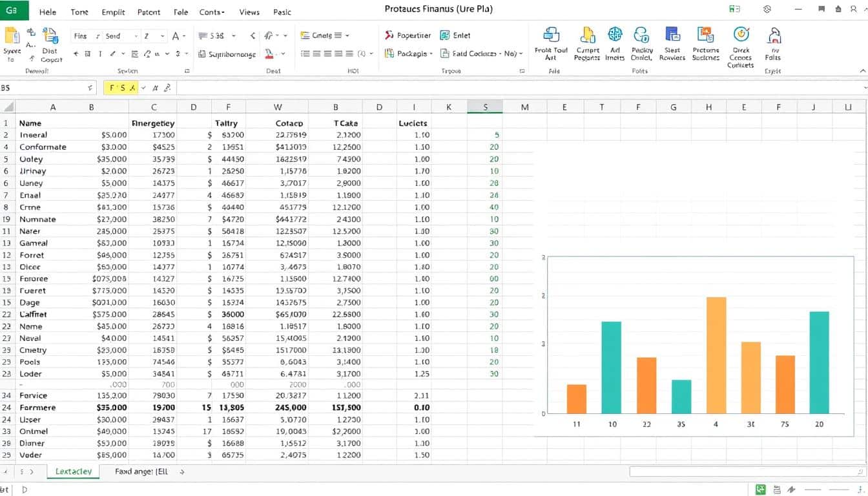The width and height of the screenshot is (868, 496).
Task: Click the tallest orange chart bar
Action: tap(716, 355)
